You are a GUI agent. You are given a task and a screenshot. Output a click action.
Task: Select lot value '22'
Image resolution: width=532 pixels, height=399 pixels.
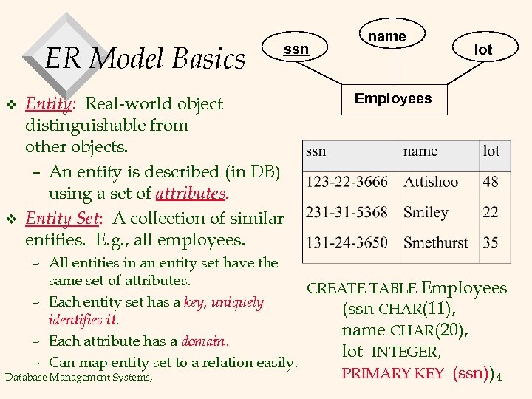pos(491,212)
